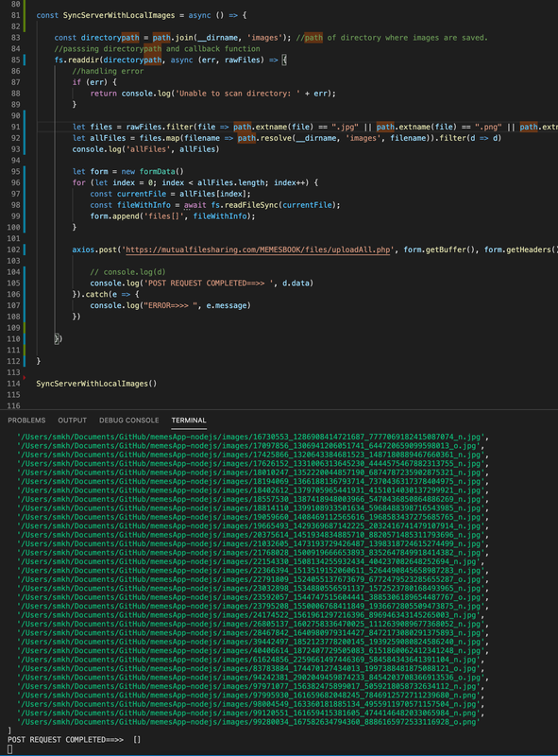
Task: Click terminal path starting with 40406614
Action: pos(253,651)
